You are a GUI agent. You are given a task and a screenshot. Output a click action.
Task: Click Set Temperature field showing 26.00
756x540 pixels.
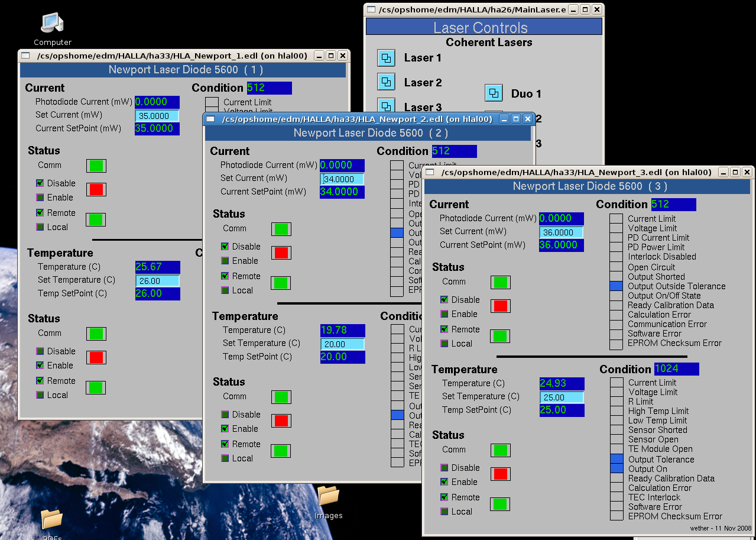tap(157, 281)
